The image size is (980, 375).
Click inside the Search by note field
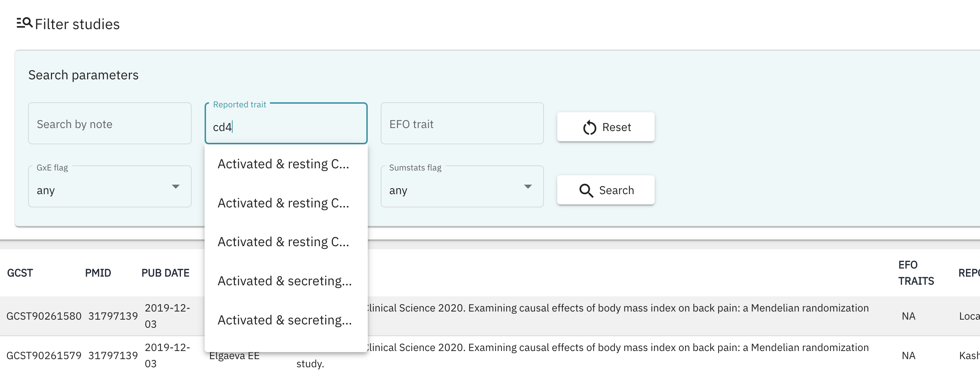tap(110, 124)
